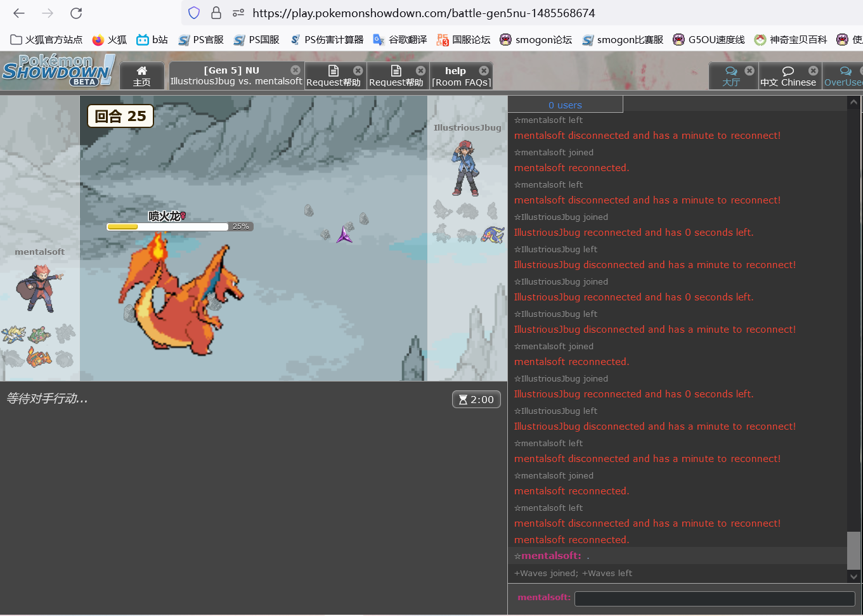Click the browser forward arrow
Image resolution: width=863 pixels, height=616 pixels.
coord(48,13)
